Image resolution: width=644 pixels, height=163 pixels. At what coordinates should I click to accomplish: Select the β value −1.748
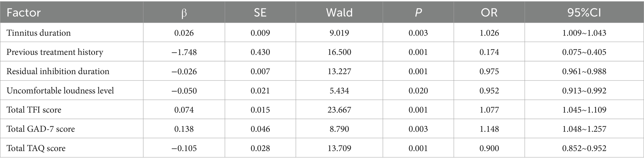[184, 52]
